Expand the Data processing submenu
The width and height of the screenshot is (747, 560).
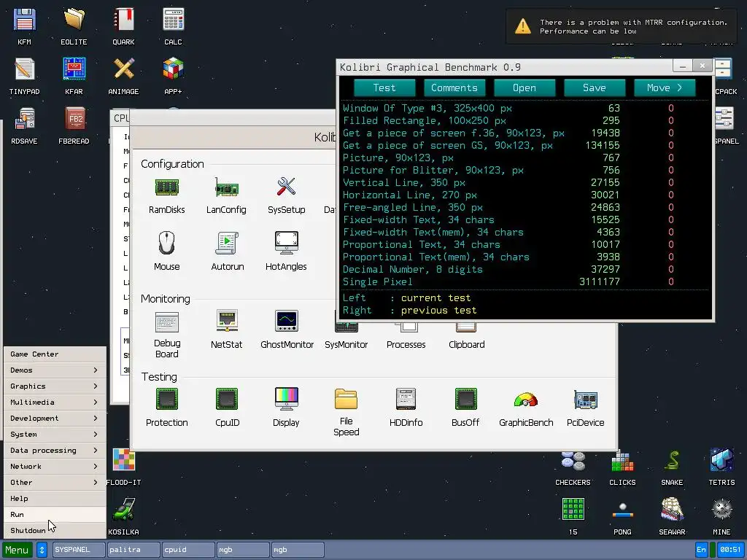(55, 451)
